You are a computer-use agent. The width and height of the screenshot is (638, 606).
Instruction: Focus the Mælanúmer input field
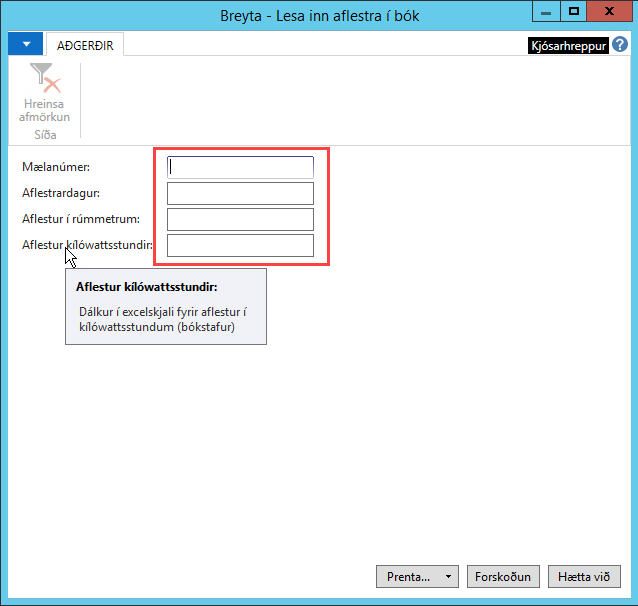pos(240,167)
